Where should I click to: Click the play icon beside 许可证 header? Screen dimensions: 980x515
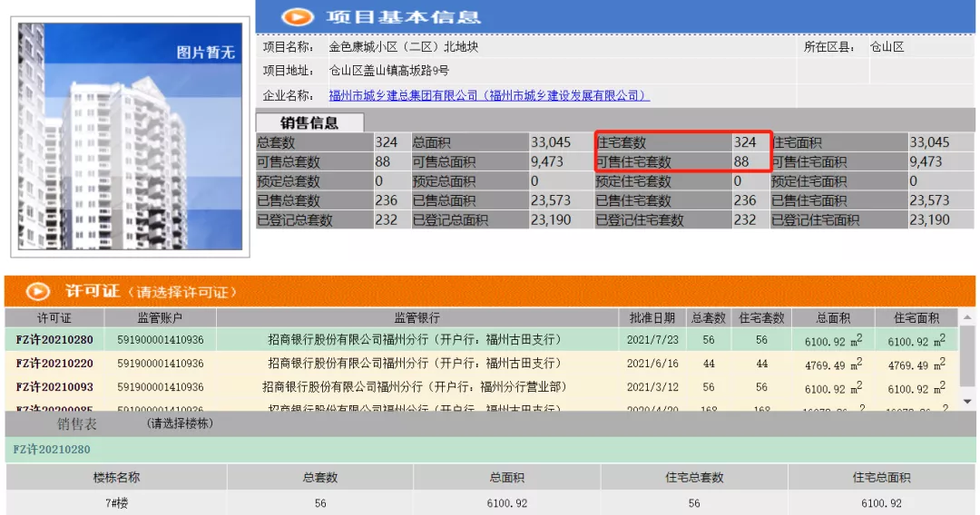click(x=37, y=292)
